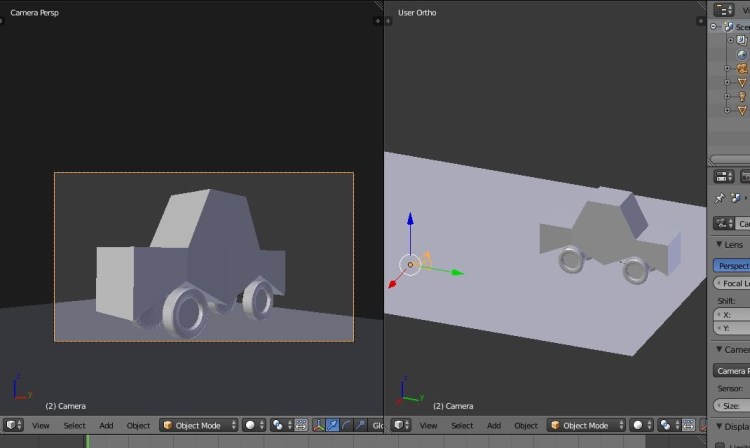Toggle manipulate center points in right viewport
The image size is (750, 448).
coord(688,425)
